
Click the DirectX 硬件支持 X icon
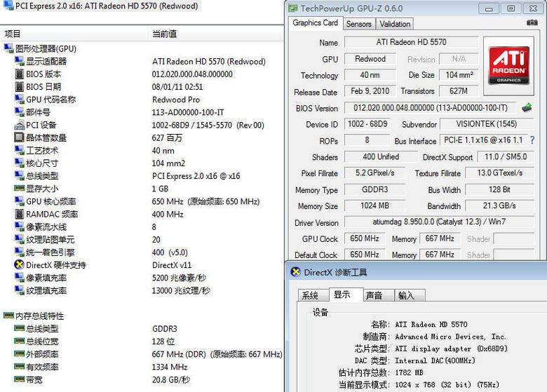[19, 264]
